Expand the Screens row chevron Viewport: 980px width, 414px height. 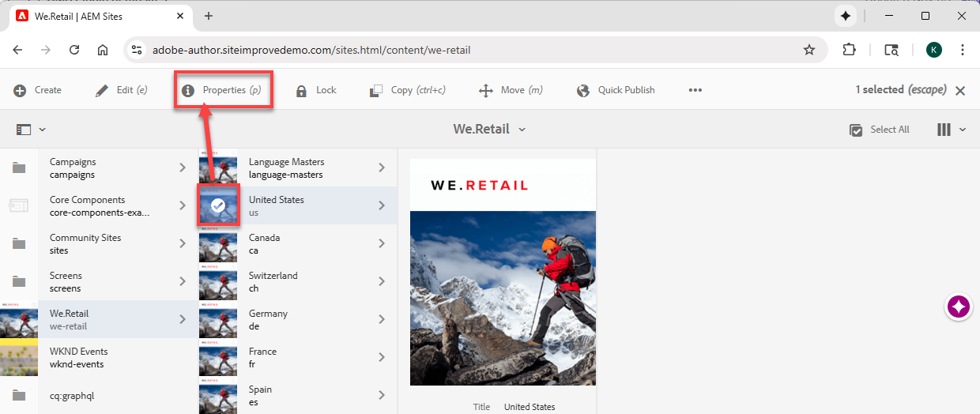(183, 281)
